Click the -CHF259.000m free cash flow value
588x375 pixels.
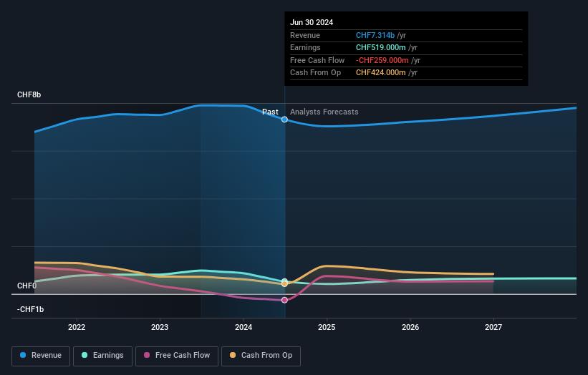coord(382,60)
